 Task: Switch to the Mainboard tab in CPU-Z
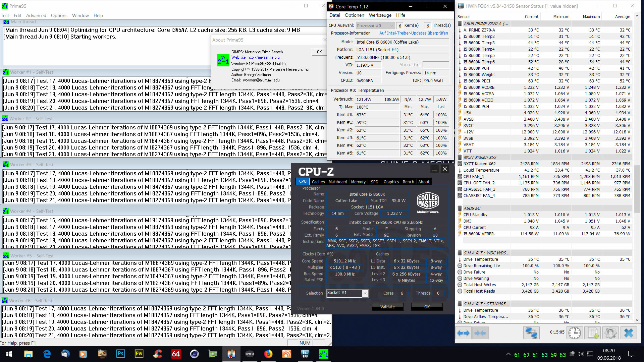pyautogui.click(x=337, y=182)
